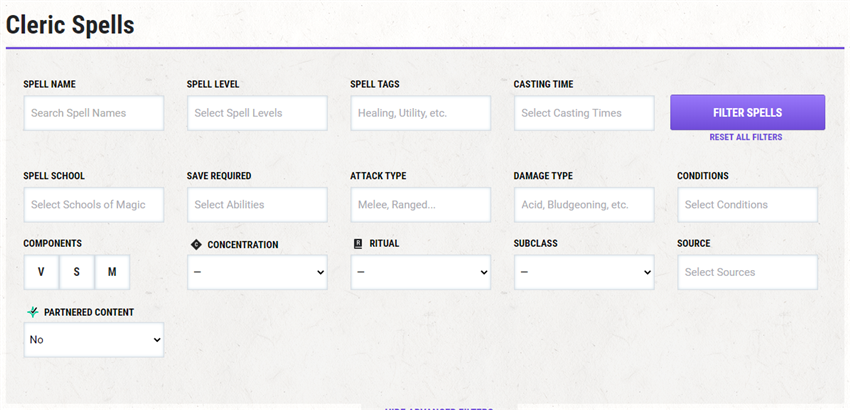Click the Select Schools of Magic field
Image resolution: width=850 pixels, height=410 pixels.
(94, 205)
